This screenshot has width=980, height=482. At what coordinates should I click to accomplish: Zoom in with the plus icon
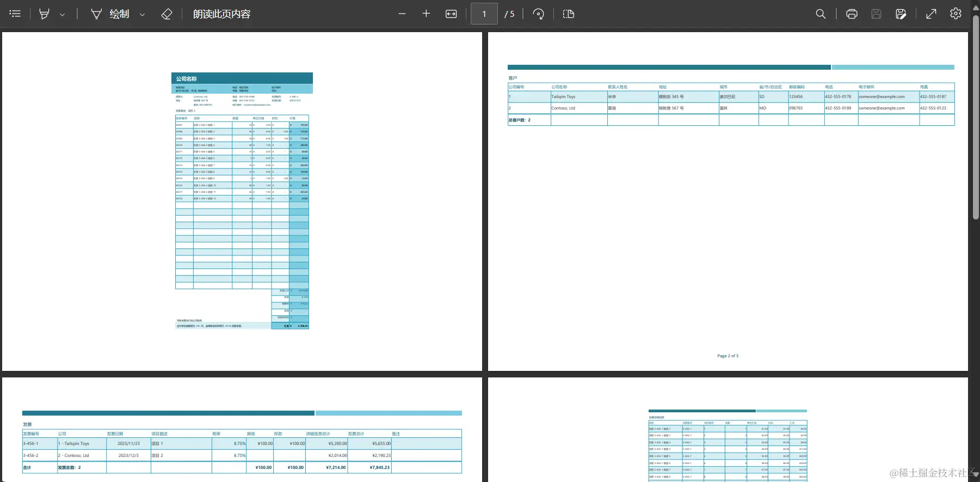[426, 14]
